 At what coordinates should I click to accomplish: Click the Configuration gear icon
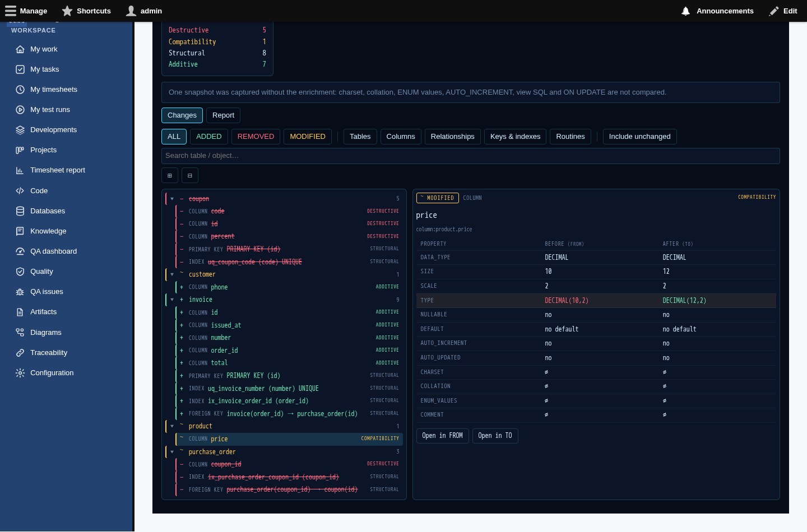click(20, 373)
